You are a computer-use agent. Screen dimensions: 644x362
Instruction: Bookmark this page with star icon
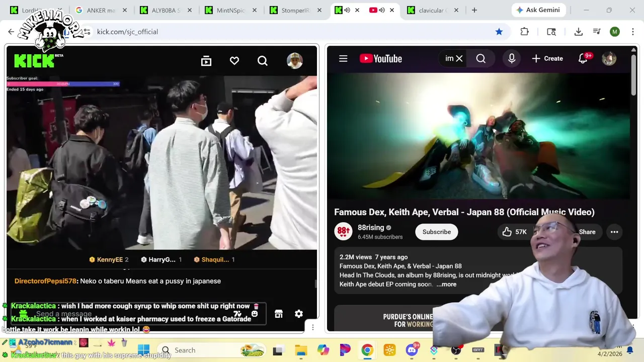[499, 32]
